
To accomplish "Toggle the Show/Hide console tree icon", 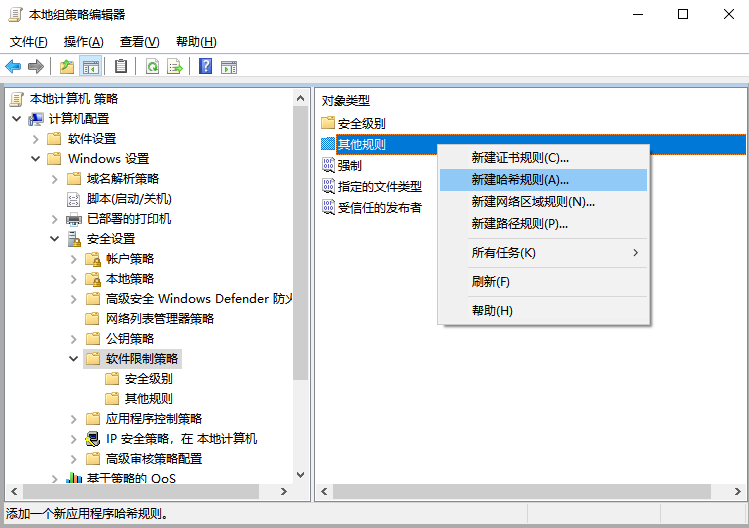I will point(91,66).
